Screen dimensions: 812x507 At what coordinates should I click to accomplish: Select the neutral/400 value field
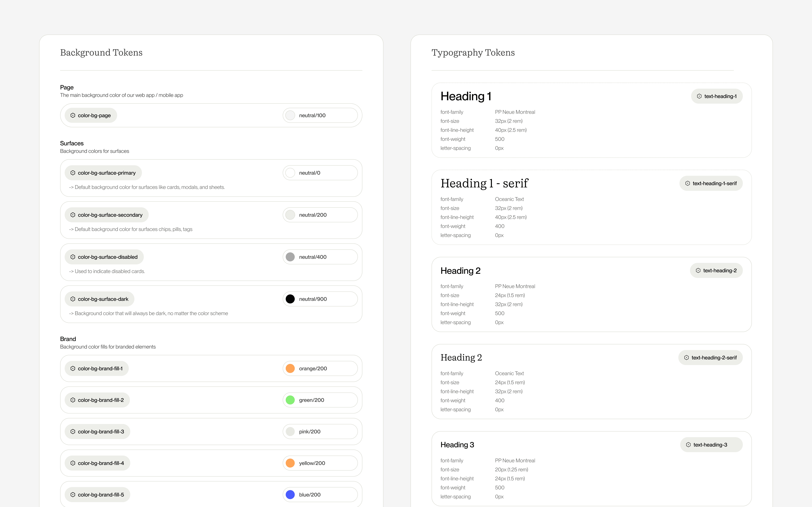(320, 257)
